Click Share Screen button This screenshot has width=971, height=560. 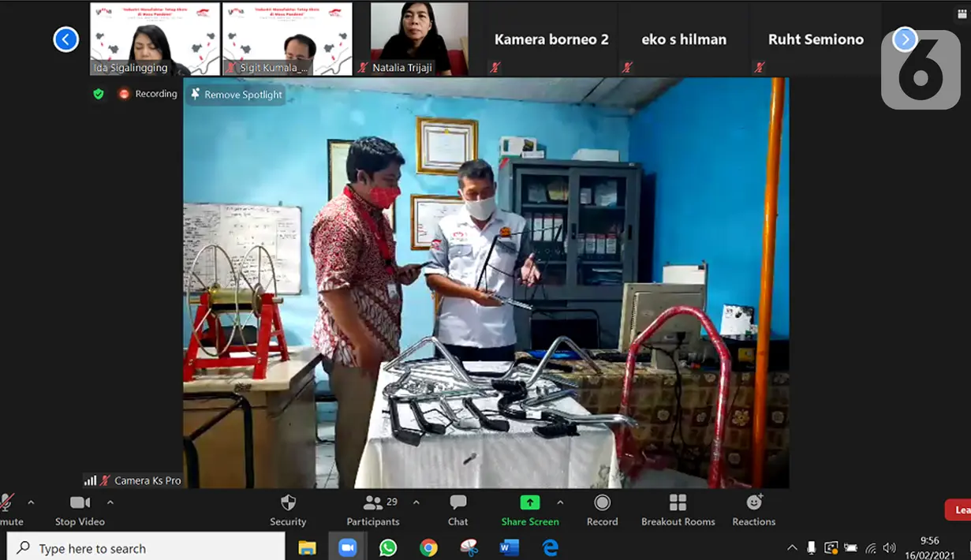point(530,510)
